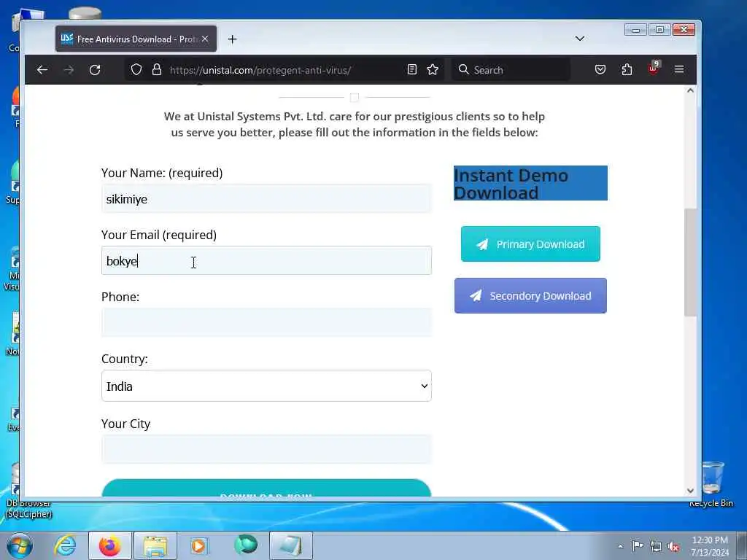
Task: Open Extensions puzzle piece icon
Action: 627,70
